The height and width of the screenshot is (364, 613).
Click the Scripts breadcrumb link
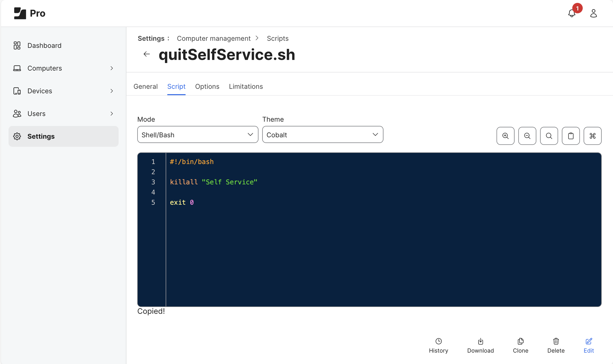(277, 38)
